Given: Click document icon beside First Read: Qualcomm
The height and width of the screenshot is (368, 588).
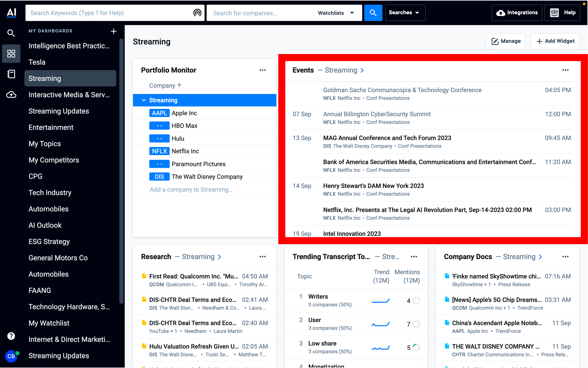Looking at the screenshot, I should click(144, 276).
